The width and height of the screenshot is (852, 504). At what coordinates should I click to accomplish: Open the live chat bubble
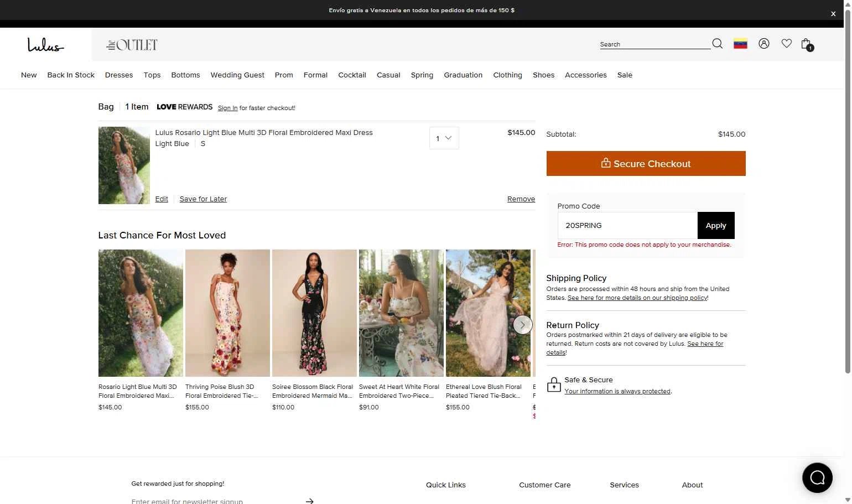tap(817, 477)
